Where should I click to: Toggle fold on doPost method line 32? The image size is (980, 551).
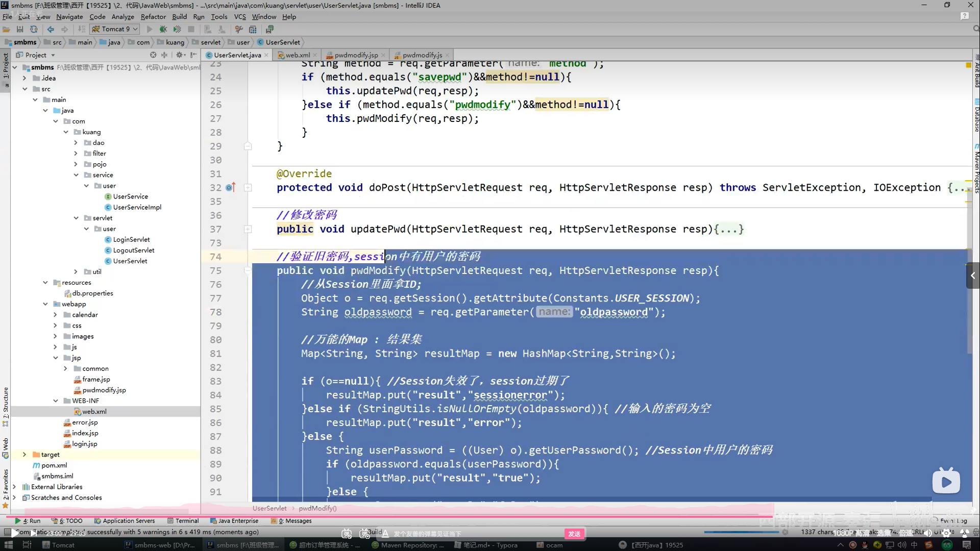coord(248,188)
